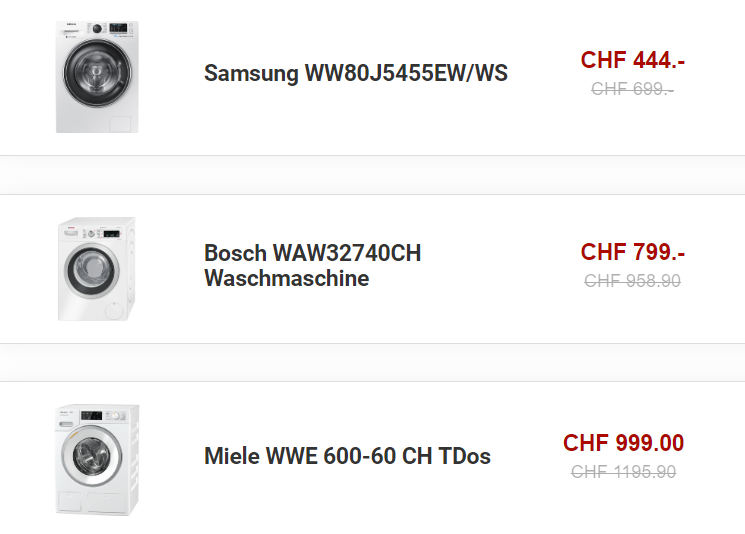The image size is (745, 534).
Task: Click the red CHF 444.- sale price
Action: [632, 60]
